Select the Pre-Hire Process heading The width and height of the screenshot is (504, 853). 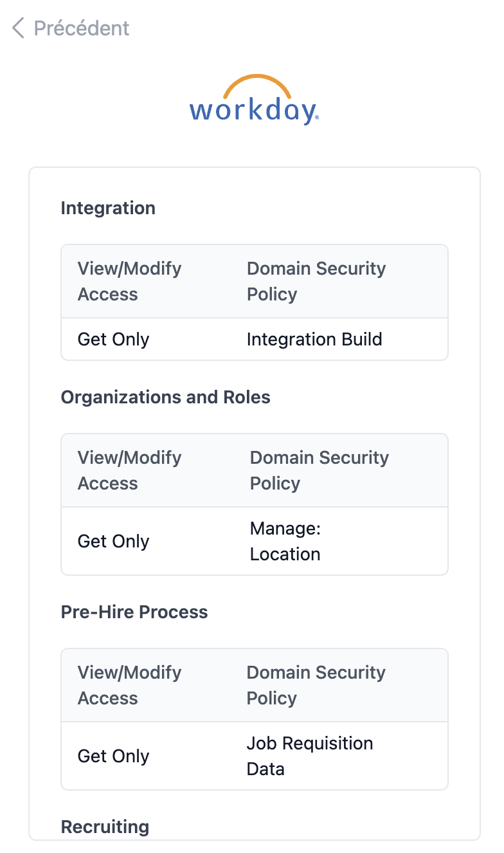[134, 612]
